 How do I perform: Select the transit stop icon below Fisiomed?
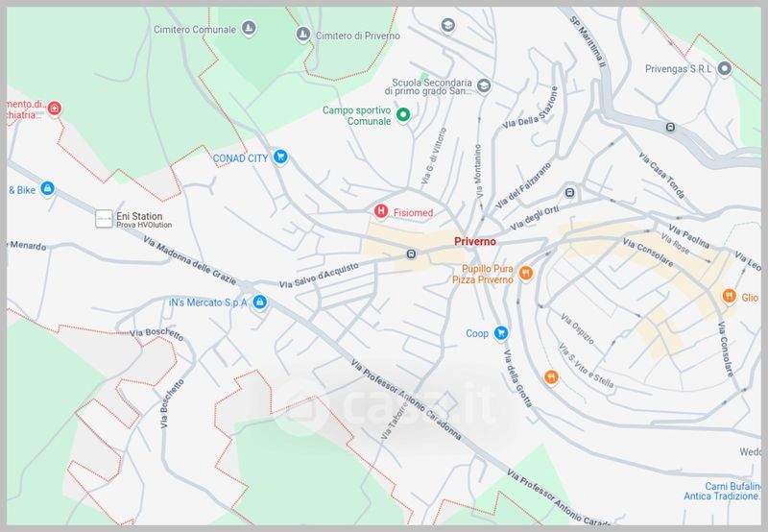(x=411, y=254)
